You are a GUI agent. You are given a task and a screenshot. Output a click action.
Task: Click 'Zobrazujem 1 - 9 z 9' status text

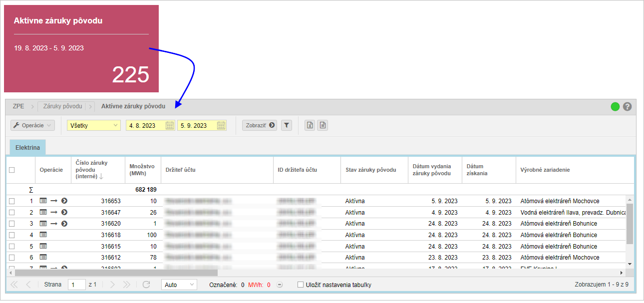(x=602, y=285)
